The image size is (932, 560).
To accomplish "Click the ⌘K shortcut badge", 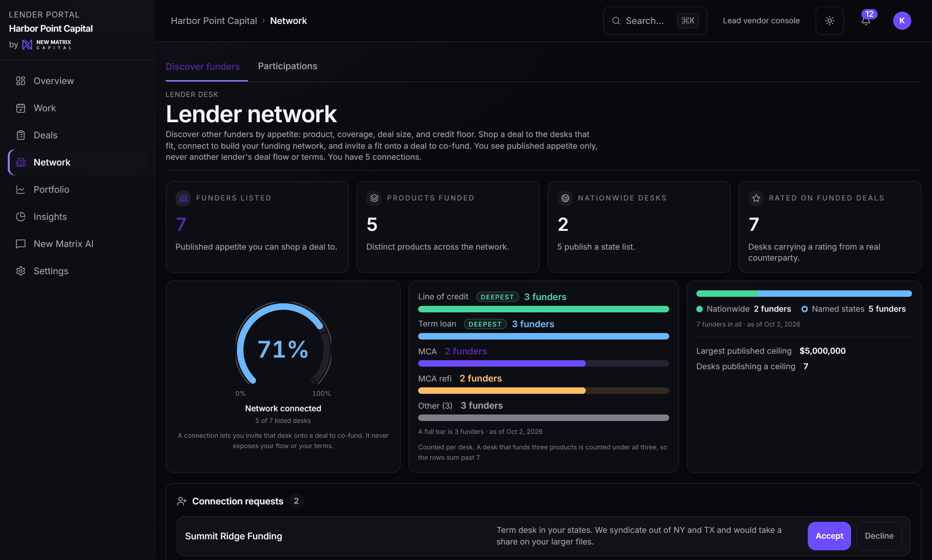I will pyautogui.click(x=688, y=21).
